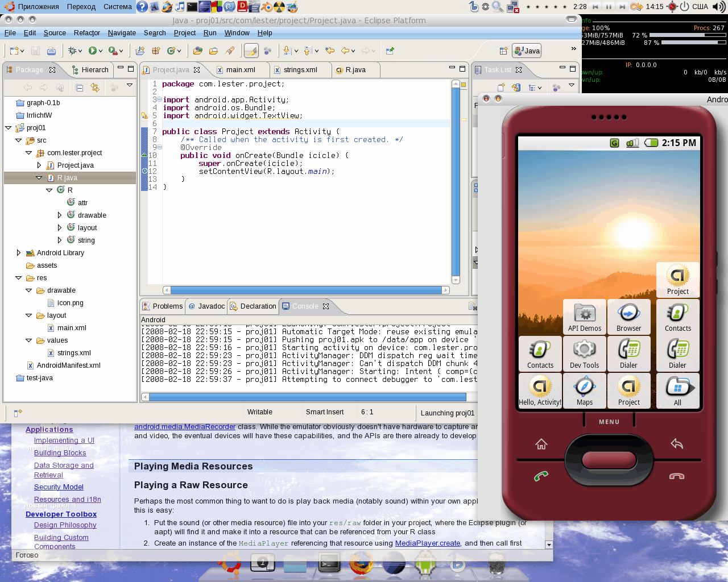Toggle Mark Occurrences in Eclipse toolbar
Viewport: 728px width, 582px height.
click(x=251, y=51)
